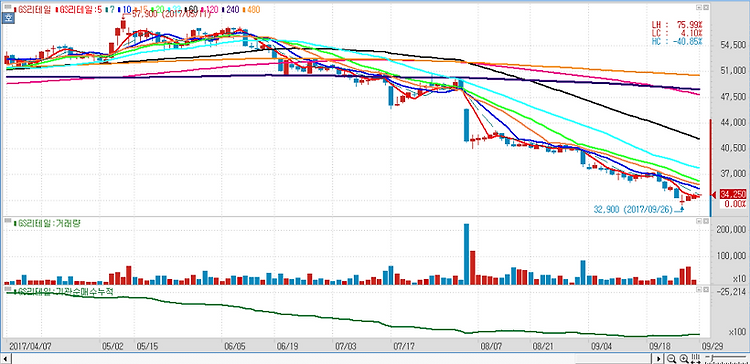The width and height of the screenshot is (750, 364).
Task: Click the 37,000 price axis label
Action: click(x=732, y=174)
